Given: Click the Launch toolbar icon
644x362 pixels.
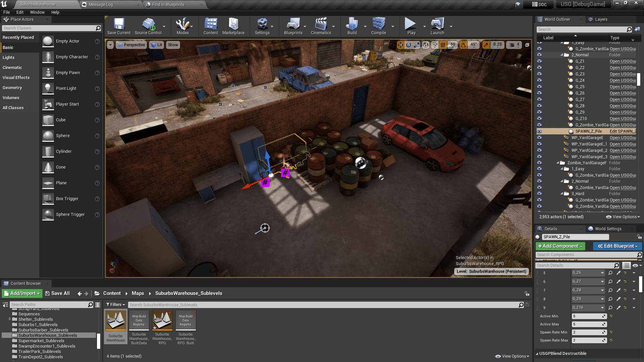Looking at the screenshot, I should pos(437,26).
